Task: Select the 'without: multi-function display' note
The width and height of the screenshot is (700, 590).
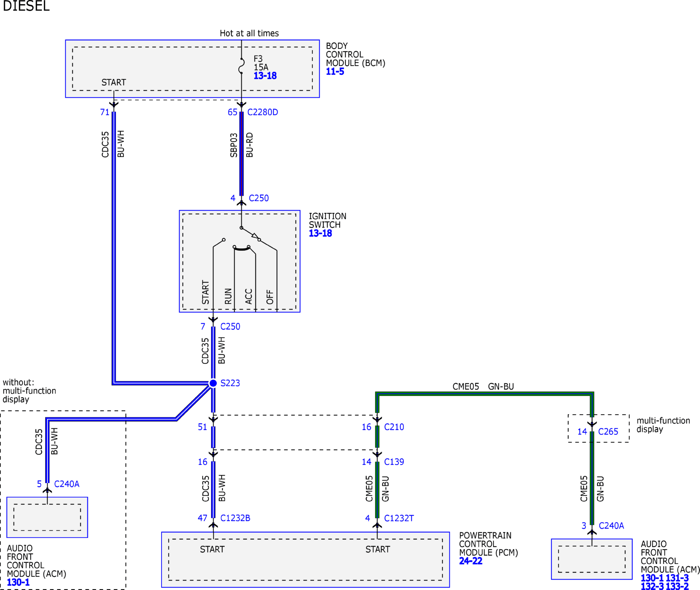Action: point(30,391)
